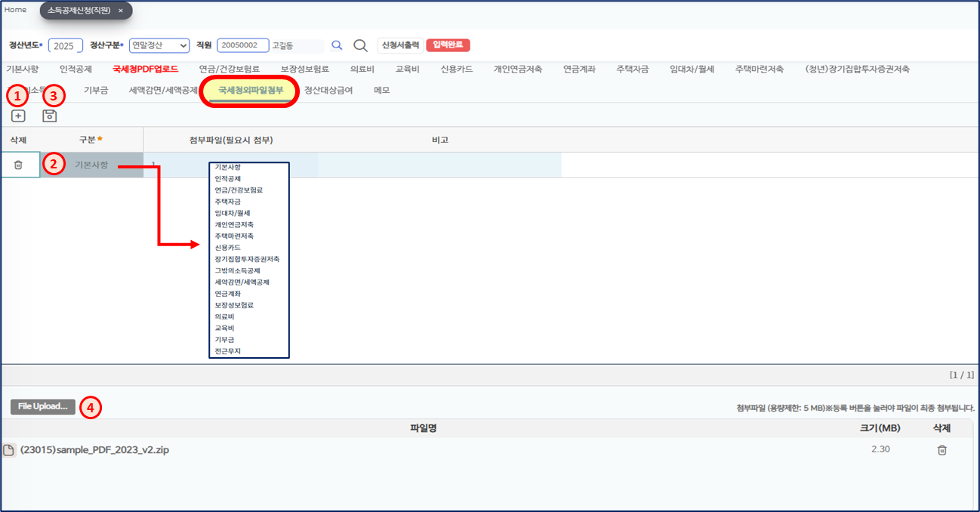Open the 임대차/월세 tab

point(692,69)
